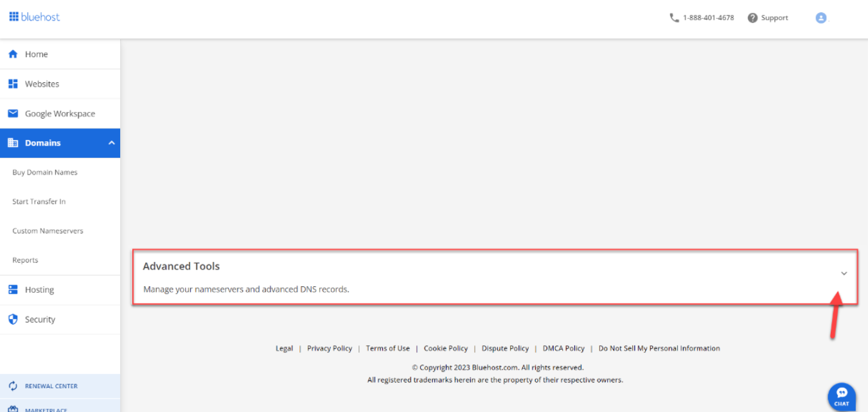Click the Renewal Center refresh icon

(x=13, y=386)
